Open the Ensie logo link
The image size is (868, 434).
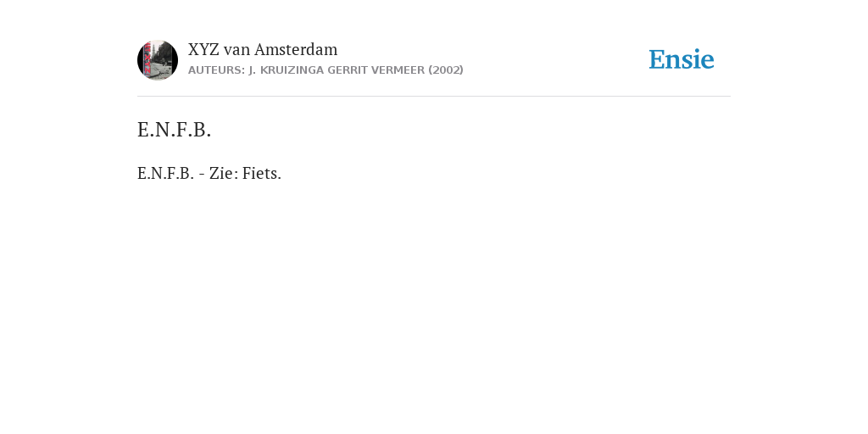pos(682,59)
